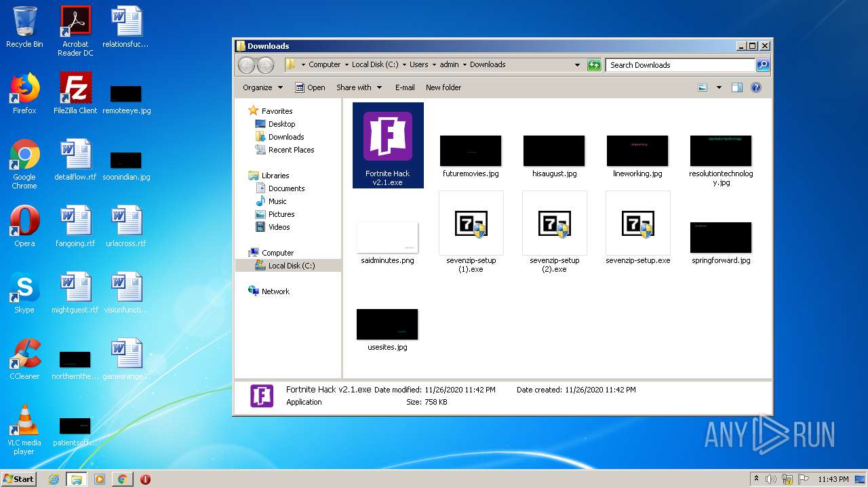Image resolution: width=868 pixels, height=488 pixels.
Task: Open Explorer help
Action: tap(756, 87)
